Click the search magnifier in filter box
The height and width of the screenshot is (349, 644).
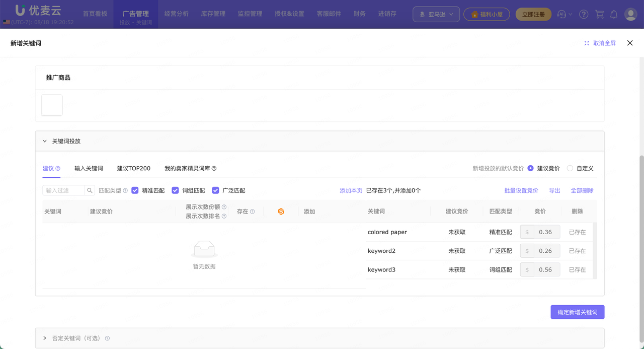(x=90, y=190)
